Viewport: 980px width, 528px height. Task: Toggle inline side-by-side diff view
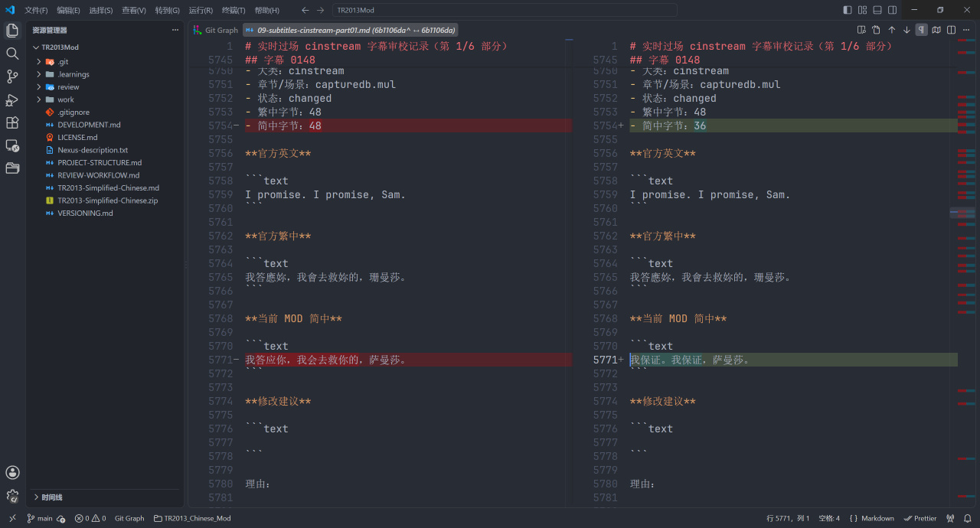tap(951, 30)
